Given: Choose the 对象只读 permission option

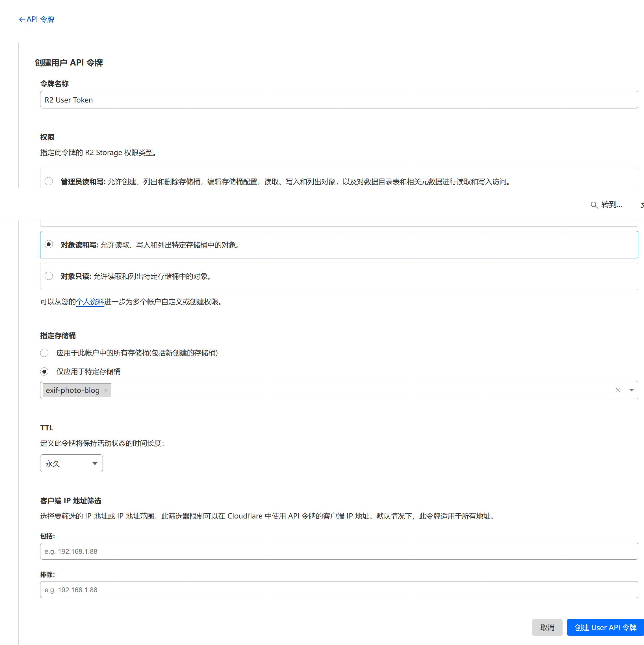Looking at the screenshot, I should (x=49, y=276).
